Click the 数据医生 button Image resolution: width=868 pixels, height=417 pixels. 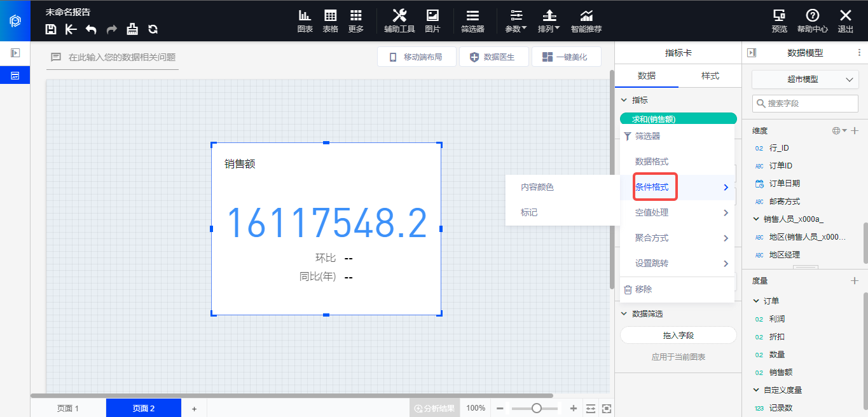[493, 57]
